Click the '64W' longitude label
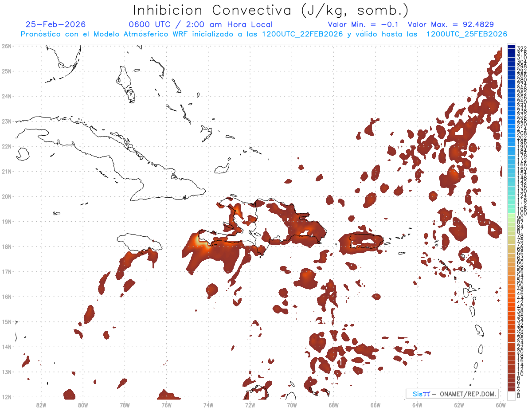This screenshot has width=532, height=411. [417, 405]
